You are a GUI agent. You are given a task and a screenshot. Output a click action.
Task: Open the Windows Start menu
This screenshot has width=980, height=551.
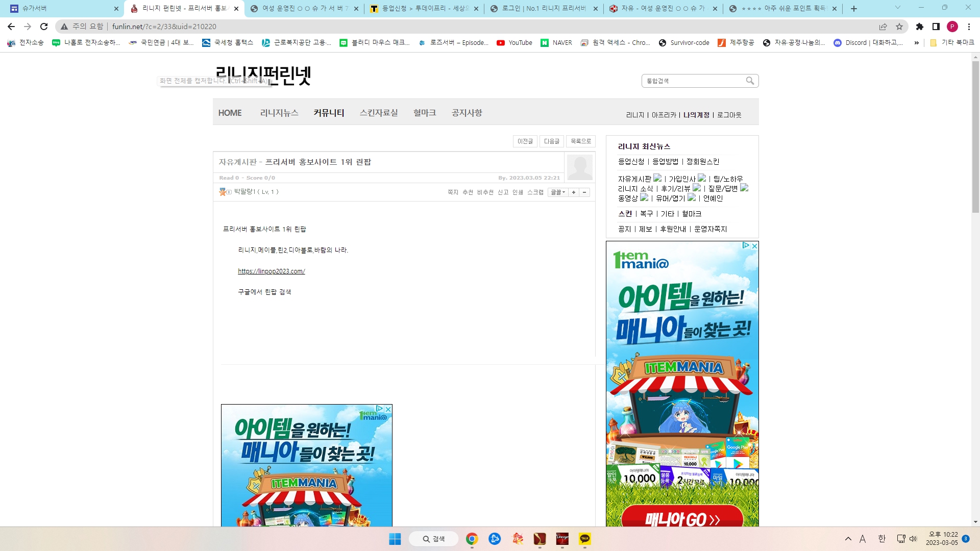[x=395, y=539]
